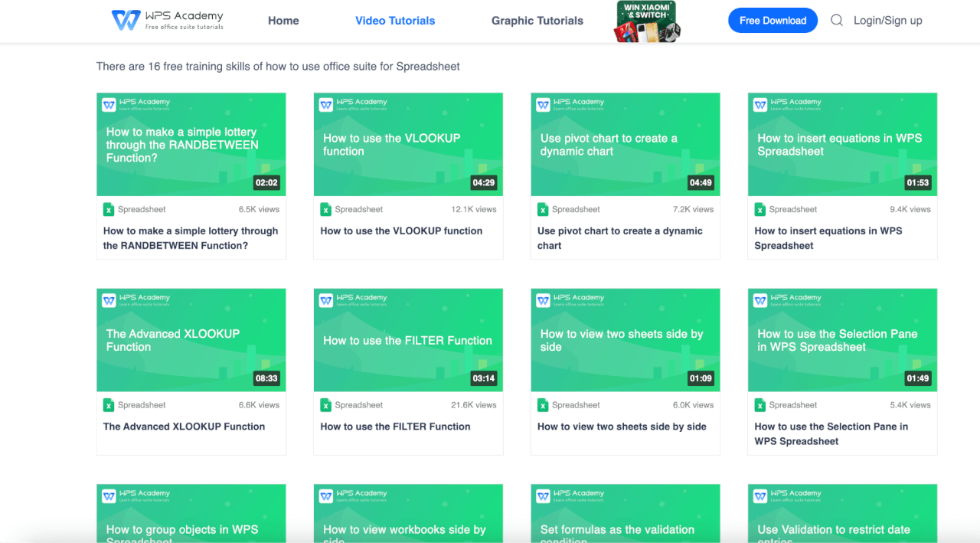Click WPS logo on view workbooks thumbnail
Image resolution: width=980 pixels, height=543 pixels.
click(x=326, y=496)
